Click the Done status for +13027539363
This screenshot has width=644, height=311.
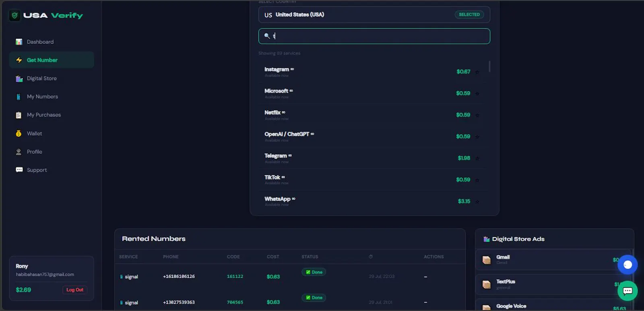coord(314,298)
